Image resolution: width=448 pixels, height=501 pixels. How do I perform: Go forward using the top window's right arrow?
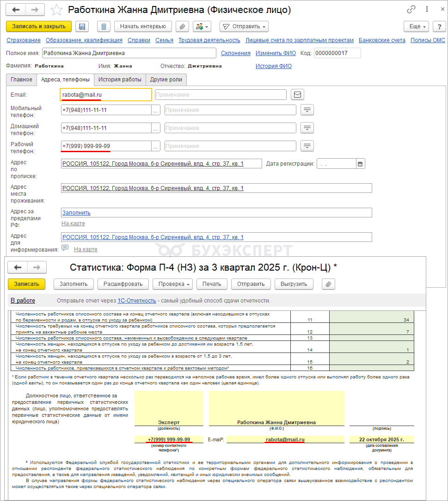coord(35,10)
